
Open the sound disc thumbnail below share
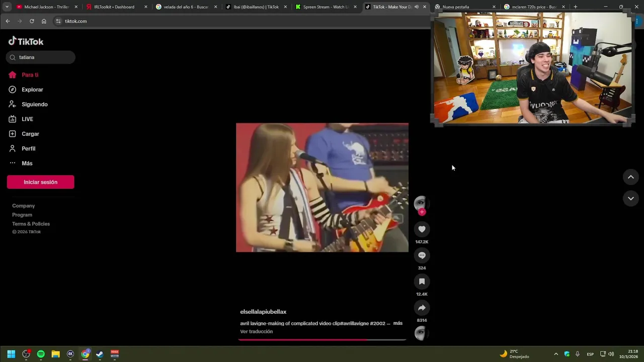pyautogui.click(x=422, y=333)
